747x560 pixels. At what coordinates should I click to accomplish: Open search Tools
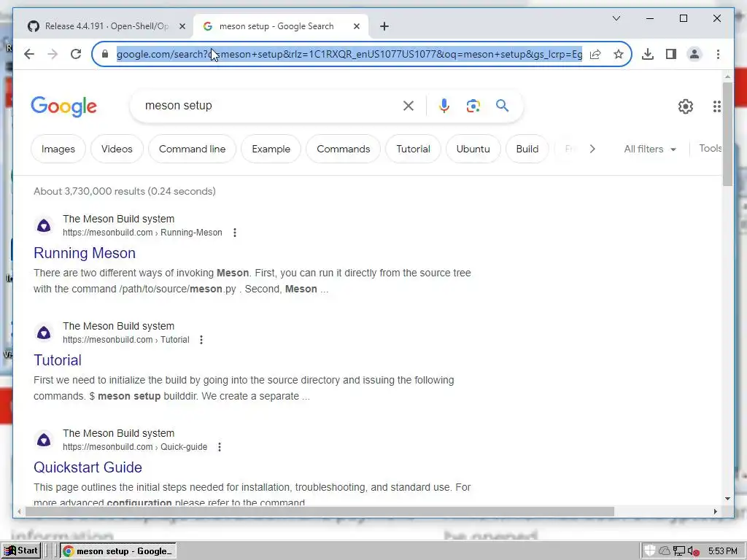[710, 149]
